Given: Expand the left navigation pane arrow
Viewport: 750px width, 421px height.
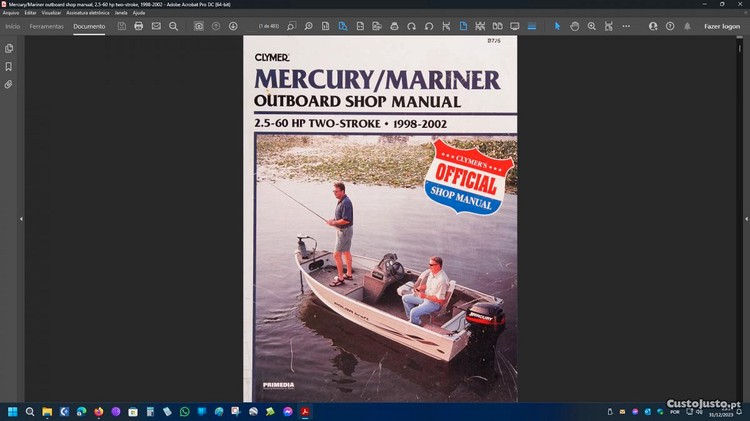Looking at the screenshot, I should click(x=21, y=218).
